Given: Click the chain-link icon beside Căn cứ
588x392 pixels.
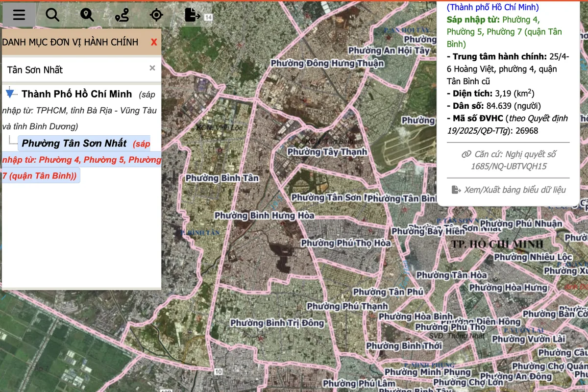Looking at the screenshot, I should pyautogui.click(x=466, y=154).
